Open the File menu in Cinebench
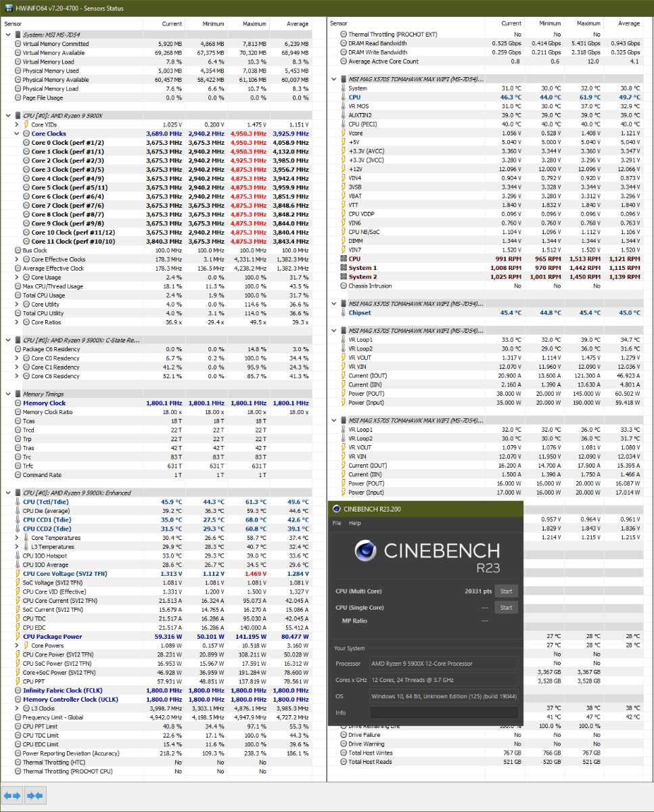Image resolution: width=654 pixels, height=812 pixels. click(x=336, y=523)
